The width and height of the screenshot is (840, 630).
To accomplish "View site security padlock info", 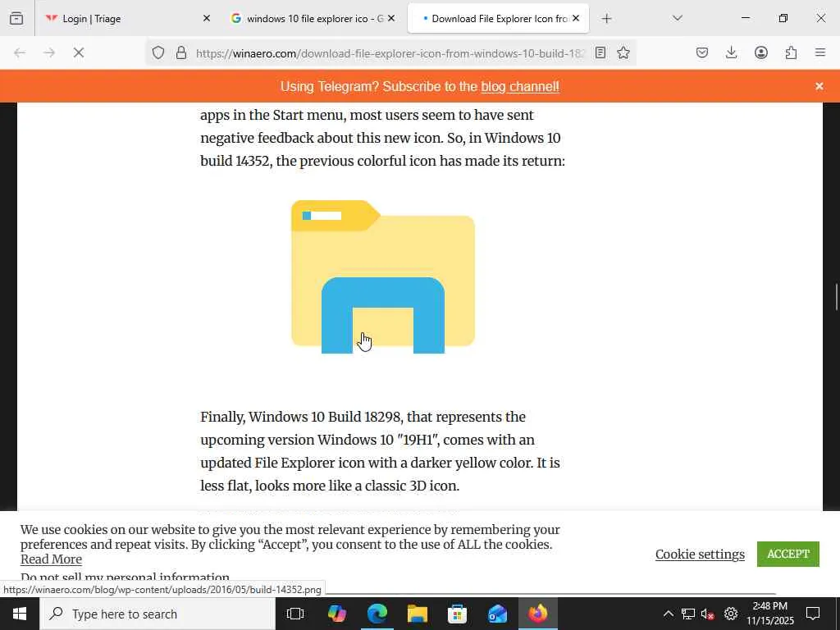I will [181, 52].
